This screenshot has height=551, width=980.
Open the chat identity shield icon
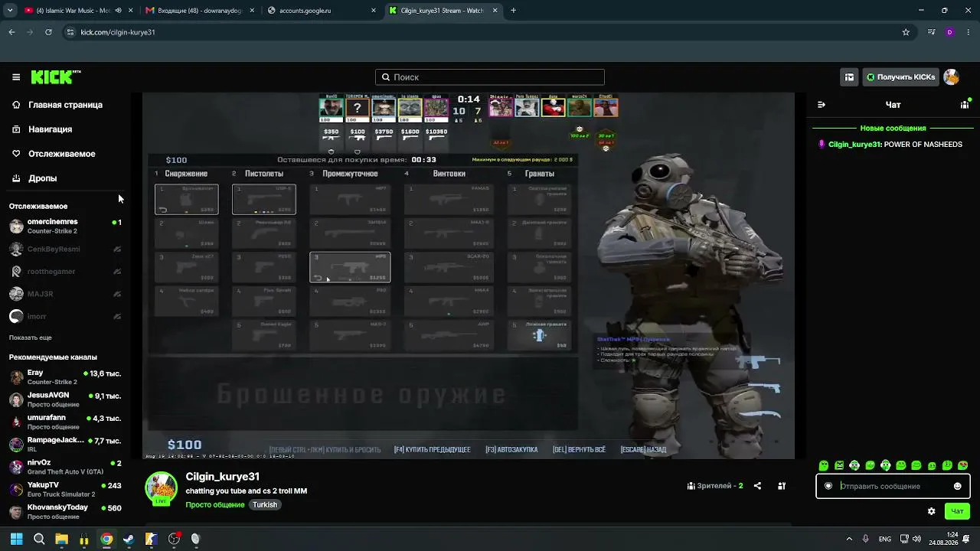pyautogui.click(x=828, y=486)
